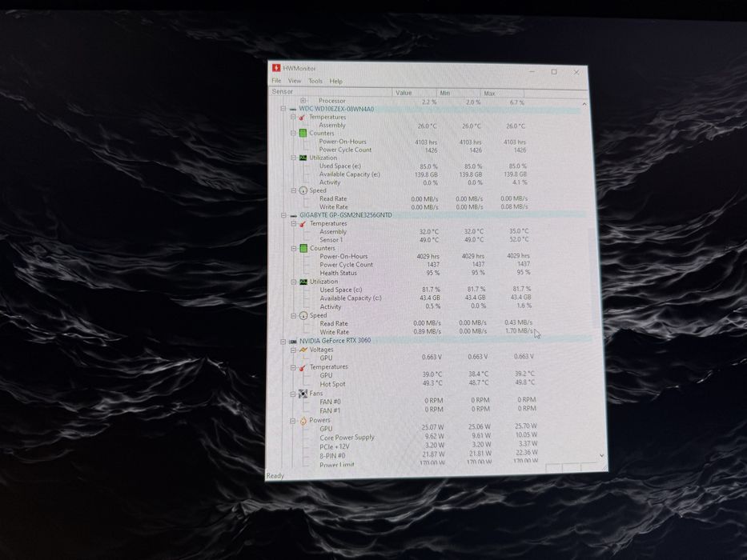Select the 8-PIN #0 row
This screenshot has height=560, width=747.
coord(429,454)
